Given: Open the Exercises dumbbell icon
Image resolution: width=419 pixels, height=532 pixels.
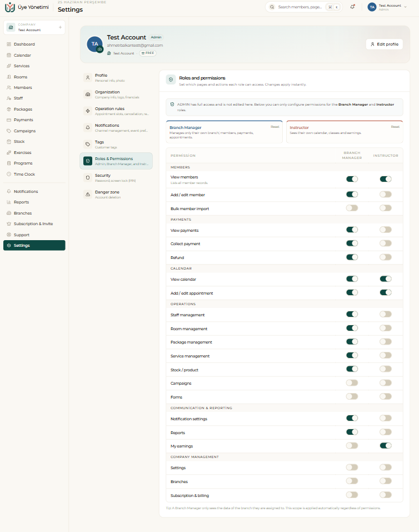Looking at the screenshot, I should (9, 153).
